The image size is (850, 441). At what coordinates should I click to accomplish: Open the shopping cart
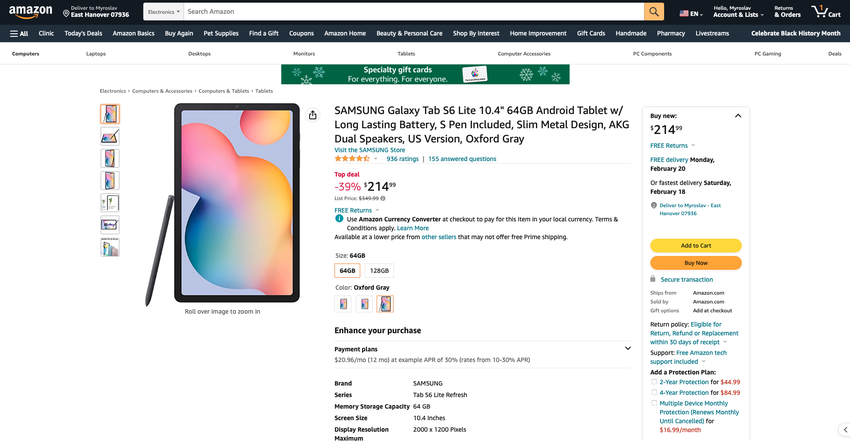[x=820, y=12]
